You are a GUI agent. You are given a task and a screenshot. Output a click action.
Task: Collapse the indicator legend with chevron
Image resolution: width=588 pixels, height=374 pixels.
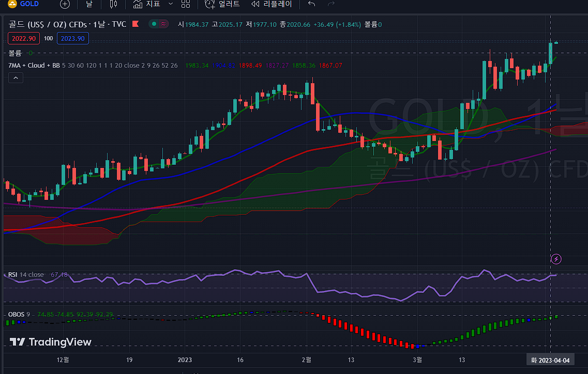click(16, 78)
